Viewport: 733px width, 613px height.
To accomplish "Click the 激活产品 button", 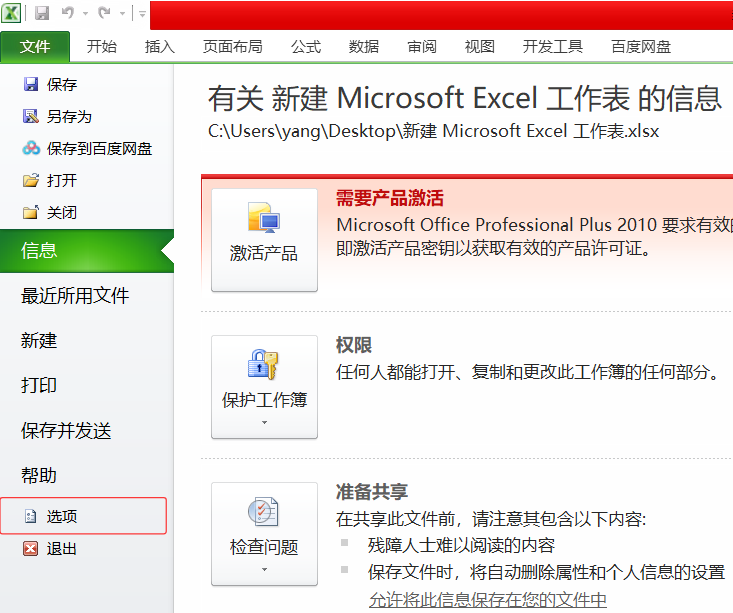I will coord(264,240).
